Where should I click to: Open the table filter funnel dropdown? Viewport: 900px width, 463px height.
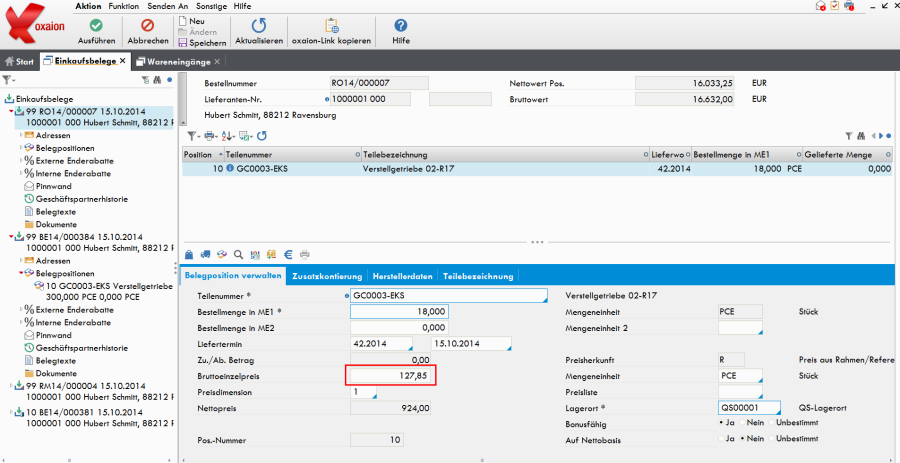pos(193,136)
